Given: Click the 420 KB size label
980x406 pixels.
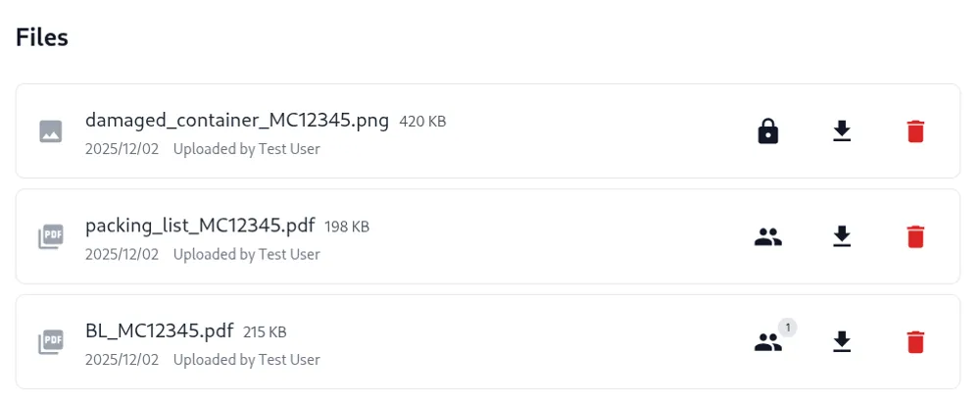Looking at the screenshot, I should tap(422, 122).
